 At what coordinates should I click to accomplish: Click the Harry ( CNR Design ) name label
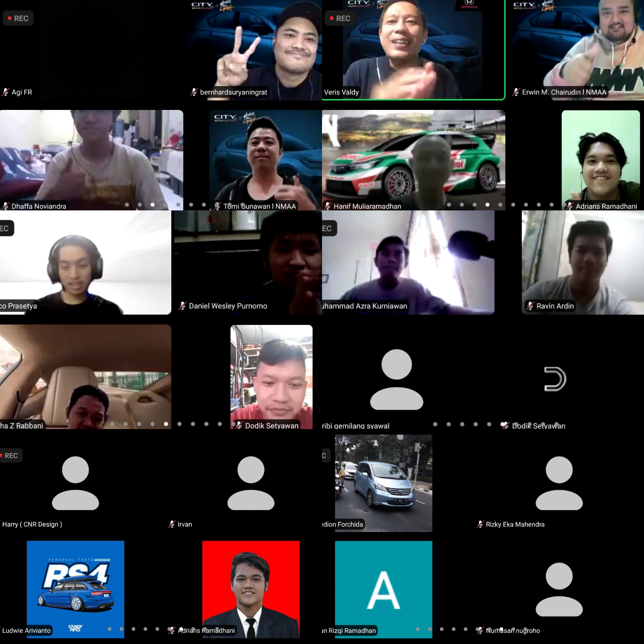click(x=32, y=524)
